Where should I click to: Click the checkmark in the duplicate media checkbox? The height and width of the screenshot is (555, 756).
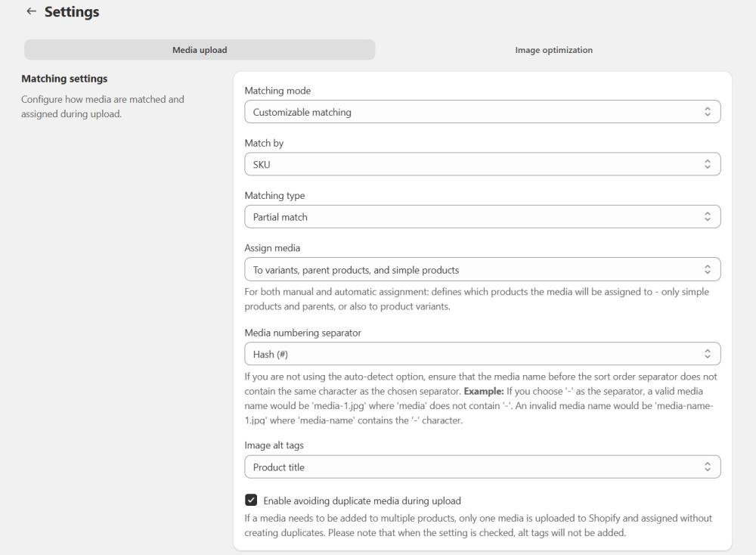(251, 499)
